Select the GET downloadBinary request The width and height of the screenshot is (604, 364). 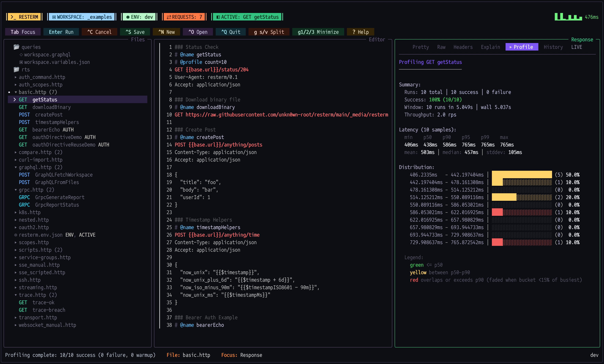pos(45,107)
